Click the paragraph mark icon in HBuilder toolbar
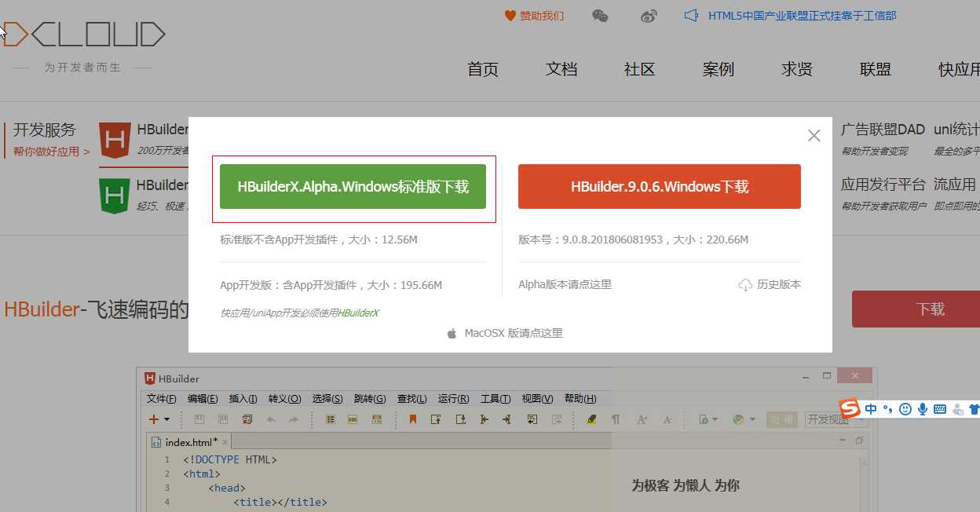This screenshot has height=512, width=980. coord(616,419)
